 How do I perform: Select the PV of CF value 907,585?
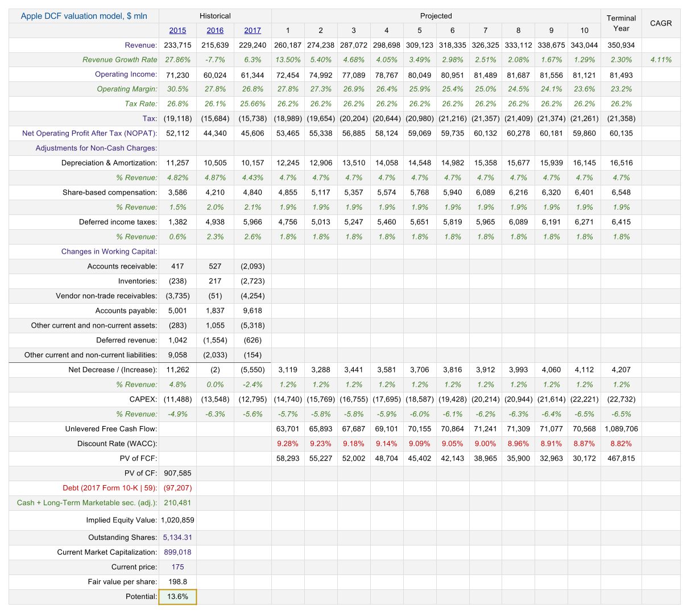[x=177, y=473]
